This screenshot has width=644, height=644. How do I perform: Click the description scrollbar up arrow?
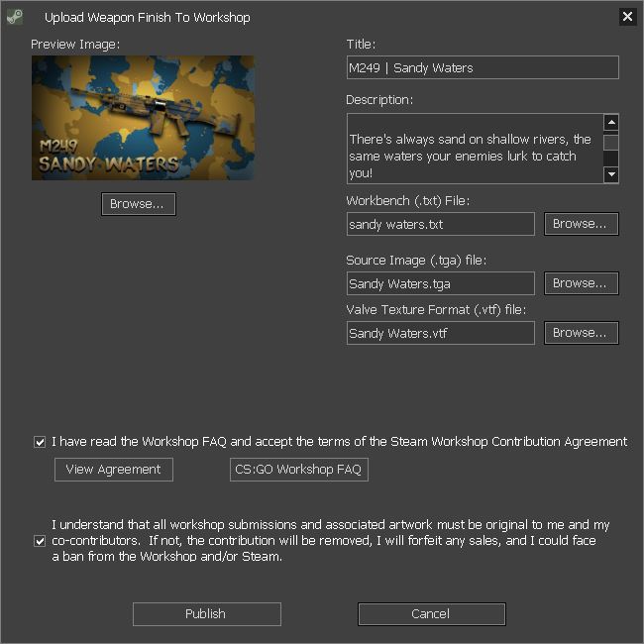point(611,122)
